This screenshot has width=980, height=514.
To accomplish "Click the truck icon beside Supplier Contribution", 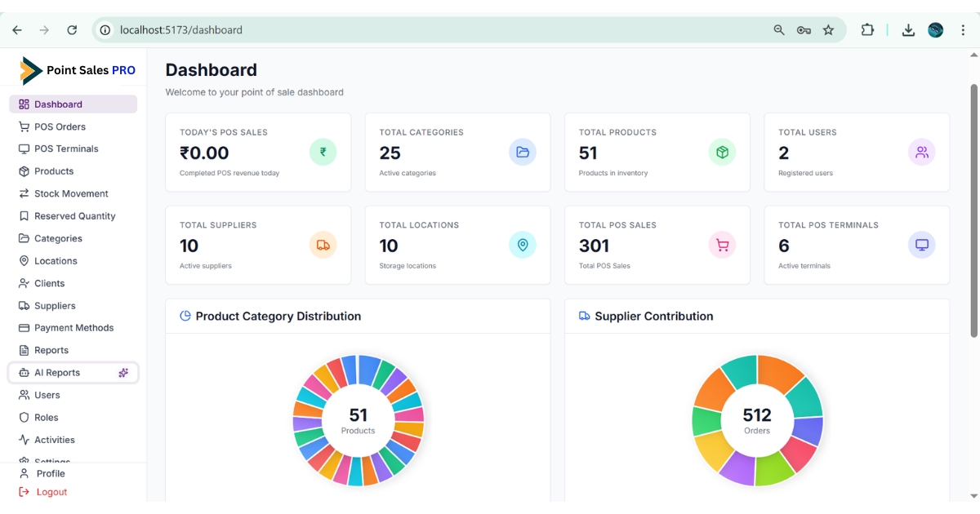I will pyautogui.click(x=585, y=316).
